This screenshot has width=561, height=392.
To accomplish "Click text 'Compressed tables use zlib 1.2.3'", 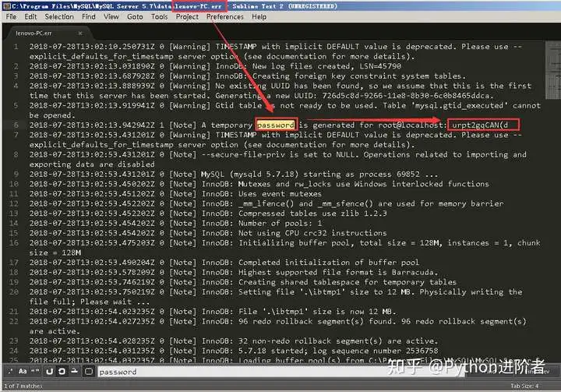I will [x=312, y=214].
